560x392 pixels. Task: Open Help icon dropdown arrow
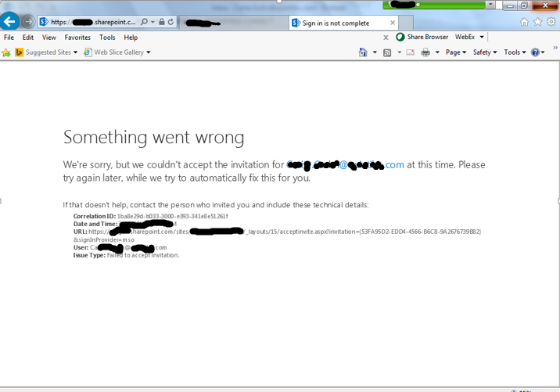coord(543,52)
